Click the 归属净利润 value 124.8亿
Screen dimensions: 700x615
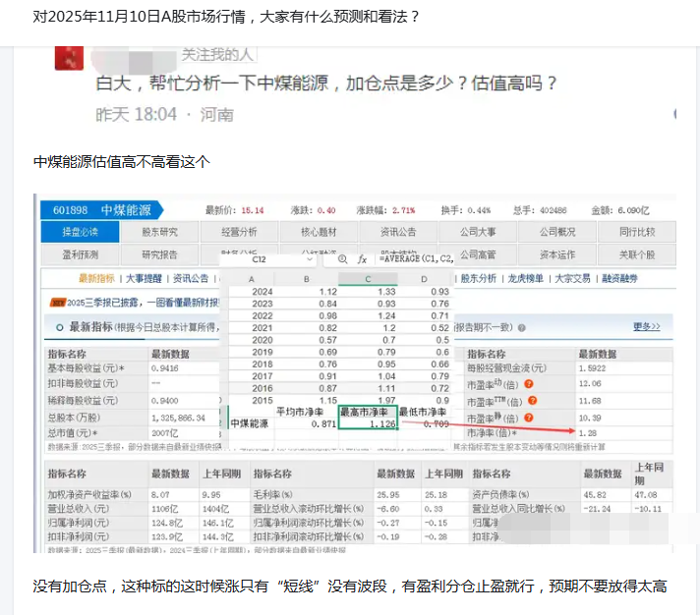pyautogui.click(x=166, y=523)
